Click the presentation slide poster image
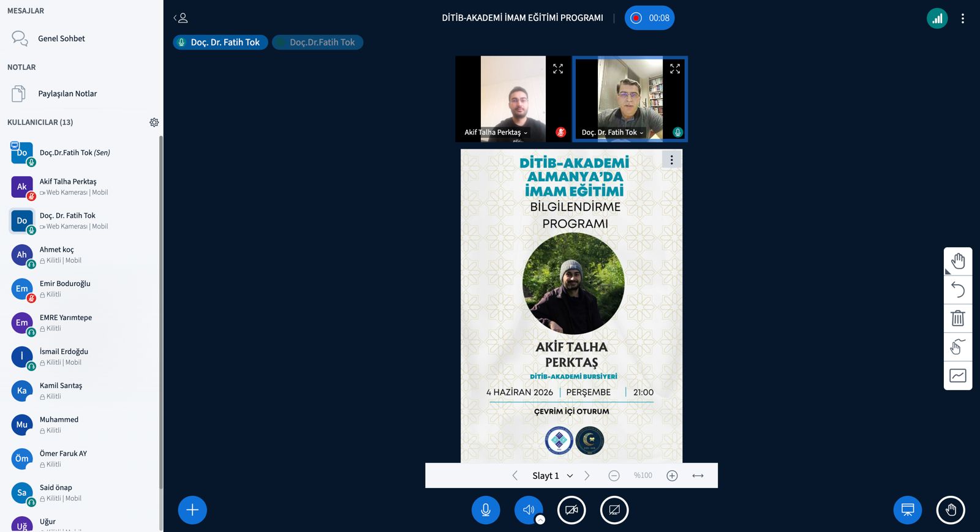This screenshot has height=532, width=980. tap(571, 306)
